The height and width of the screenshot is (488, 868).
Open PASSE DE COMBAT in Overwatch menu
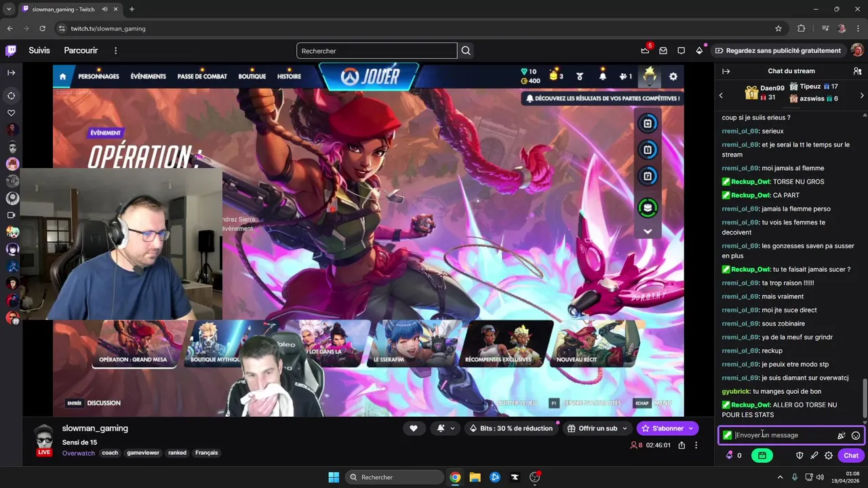[x=202, y=77]
